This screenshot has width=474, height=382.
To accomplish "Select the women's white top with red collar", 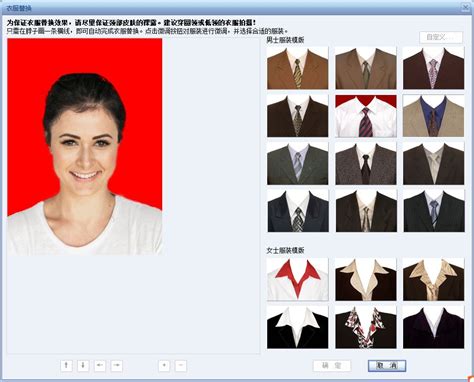I will click(297, 279).
